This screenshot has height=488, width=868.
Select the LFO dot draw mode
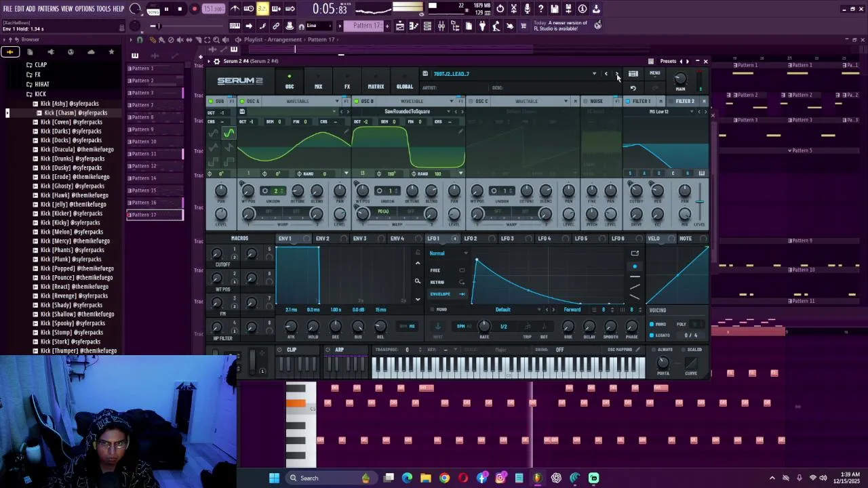click(635, 266)
